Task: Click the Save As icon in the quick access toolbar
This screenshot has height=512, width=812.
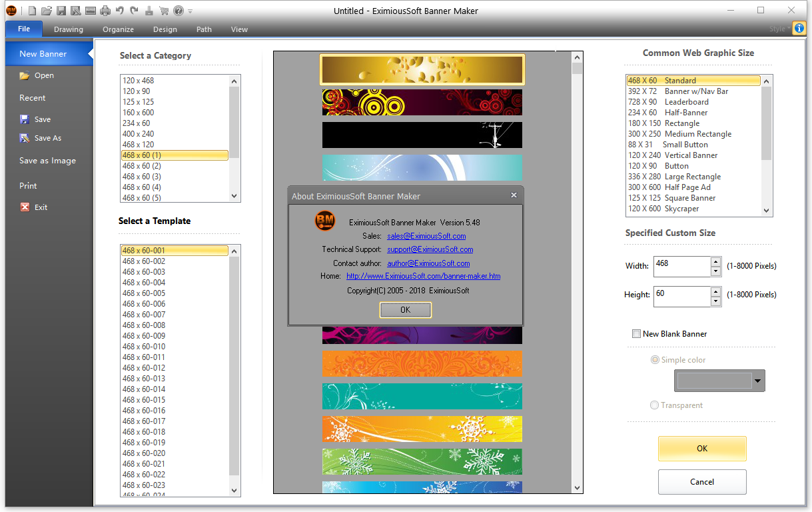Action: tap(75, 11)
